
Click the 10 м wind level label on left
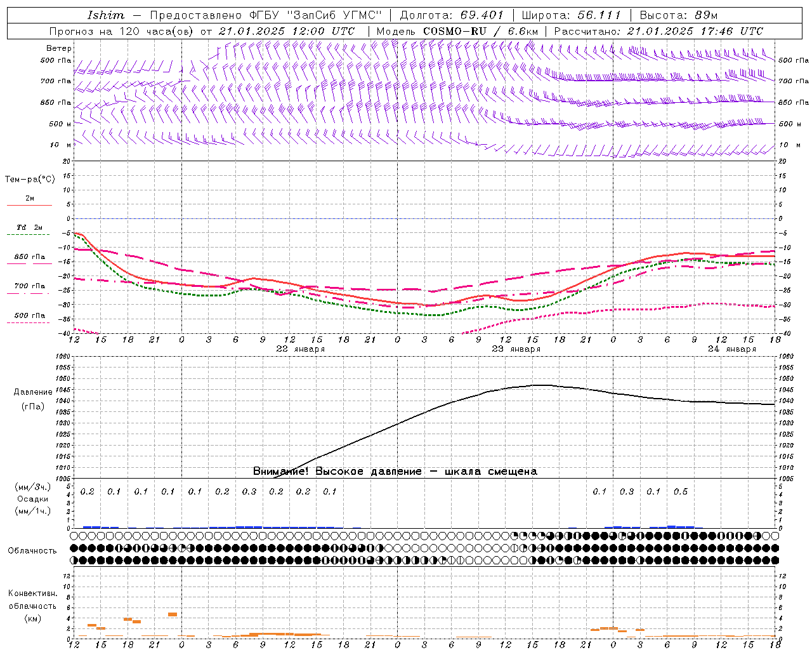point(61,145)
